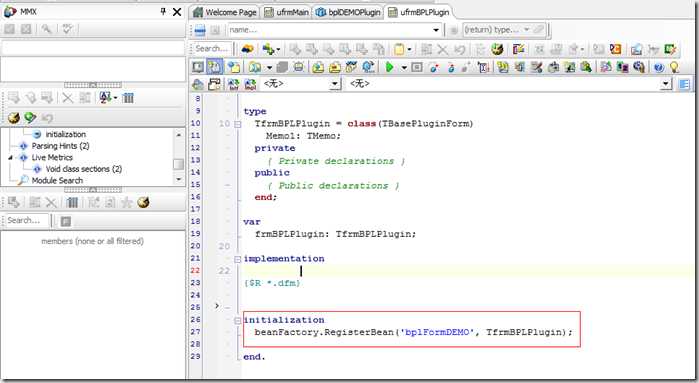Click the MMX tree scrollbar up arrow
Image resolution: width=699 pixels, height=383 pixels.
click(x=179, y=134)
